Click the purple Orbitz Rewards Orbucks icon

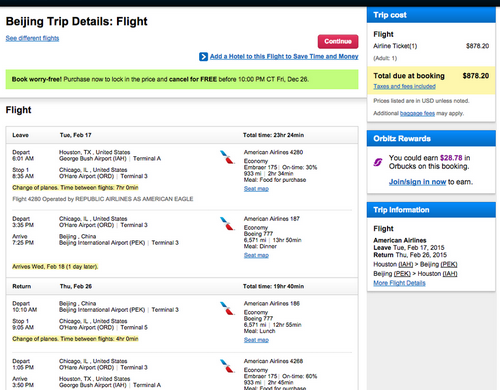pyautogui.click(x=378, y=162)
